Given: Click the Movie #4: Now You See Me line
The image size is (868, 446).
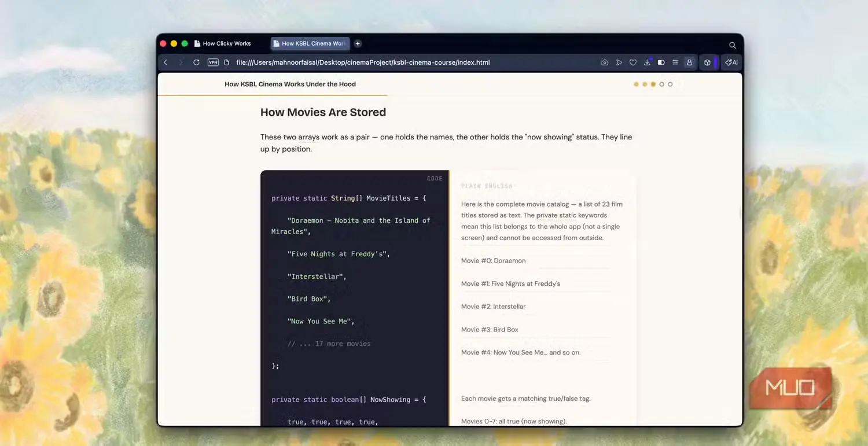Looking at the screenshot, I should tap(521, 352).
